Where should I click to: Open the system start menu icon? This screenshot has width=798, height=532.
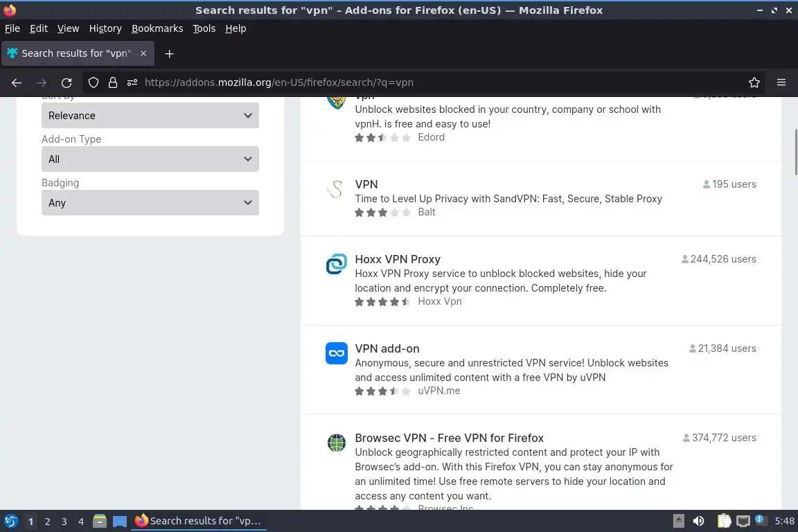10,522
